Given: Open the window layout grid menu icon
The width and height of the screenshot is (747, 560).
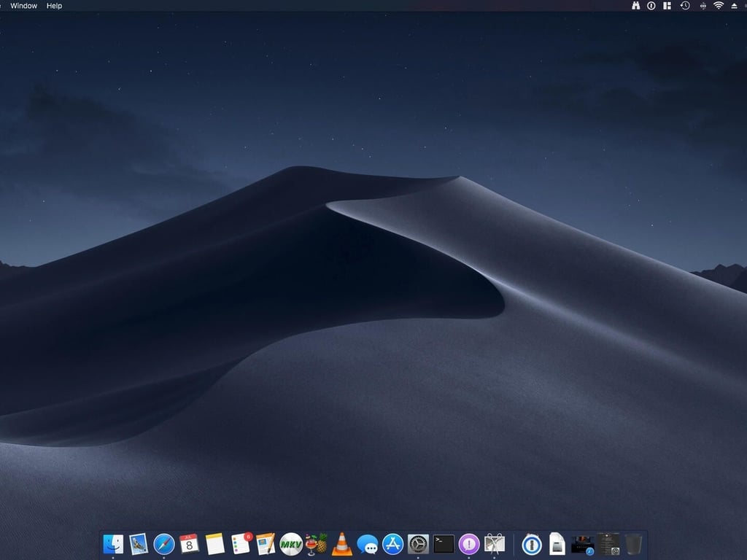Looking at the screenshot, I should pos(667,6).
